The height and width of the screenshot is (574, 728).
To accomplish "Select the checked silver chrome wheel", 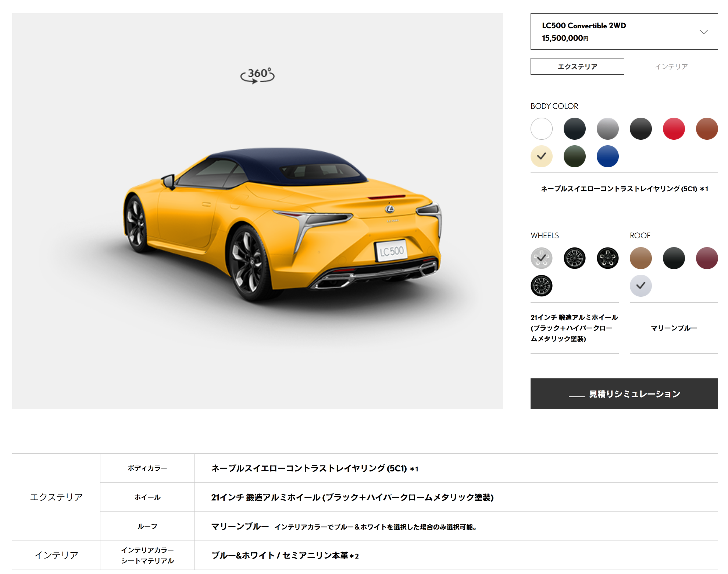I will [542, 258].
